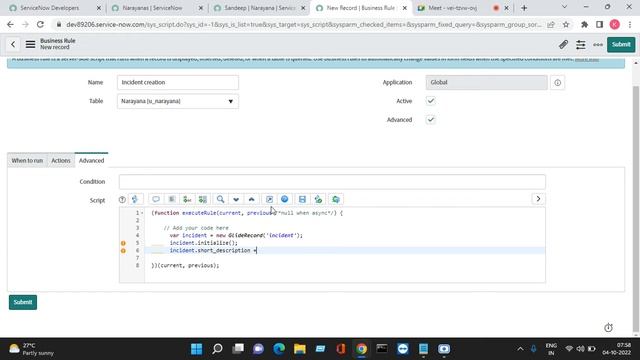Screen dimensions: 640x360
Task: Toggle the Advanced checkbox
Action: pyautogui.click(x=431, y=120)
